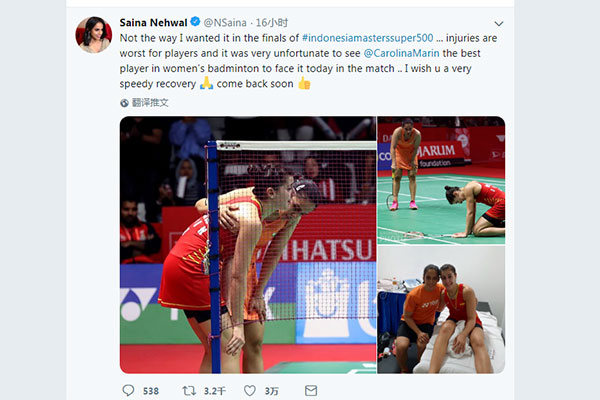Screen dimensions: 600x400
Task: Expand the tweet options chevron
Action: (499, 23)
